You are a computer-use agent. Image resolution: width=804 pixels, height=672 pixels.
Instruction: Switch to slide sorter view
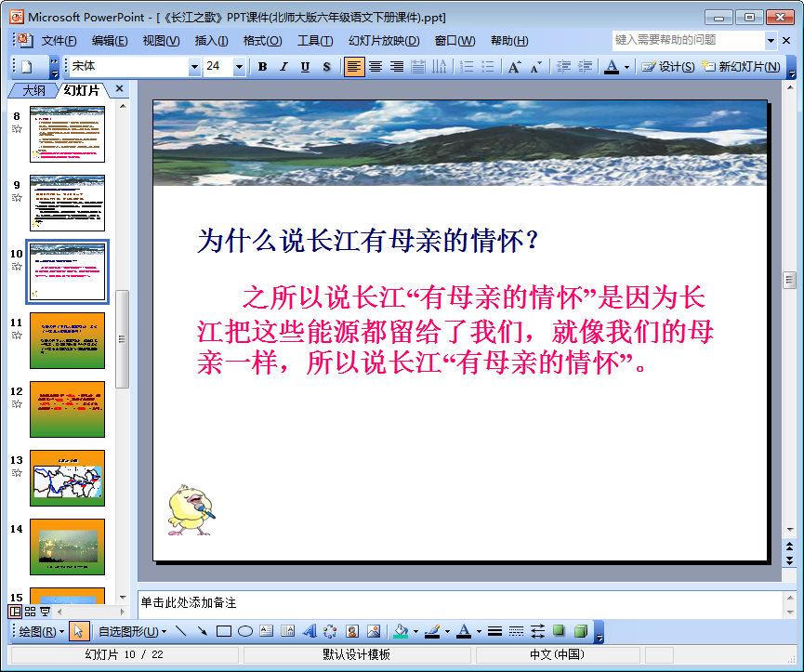tap(31, 611)
